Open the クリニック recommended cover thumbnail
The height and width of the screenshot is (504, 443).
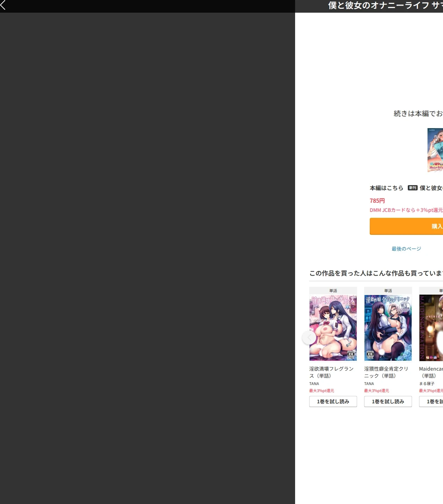click(388, 328)
